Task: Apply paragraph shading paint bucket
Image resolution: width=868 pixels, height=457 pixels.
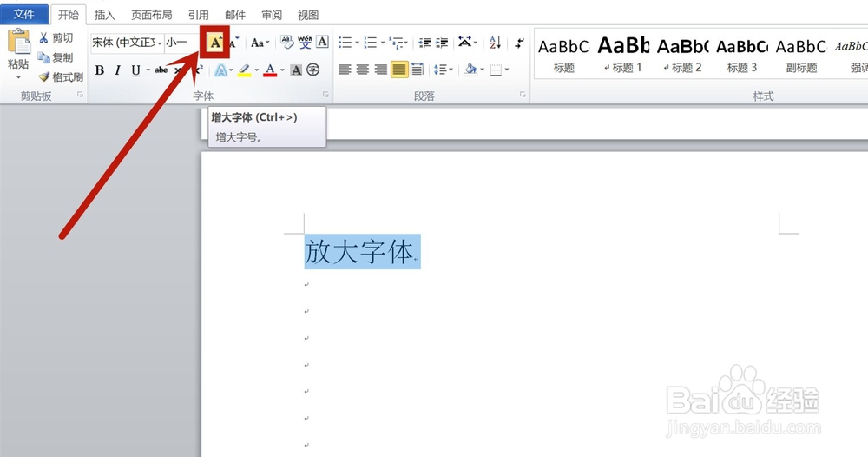Action: (470, 70)
